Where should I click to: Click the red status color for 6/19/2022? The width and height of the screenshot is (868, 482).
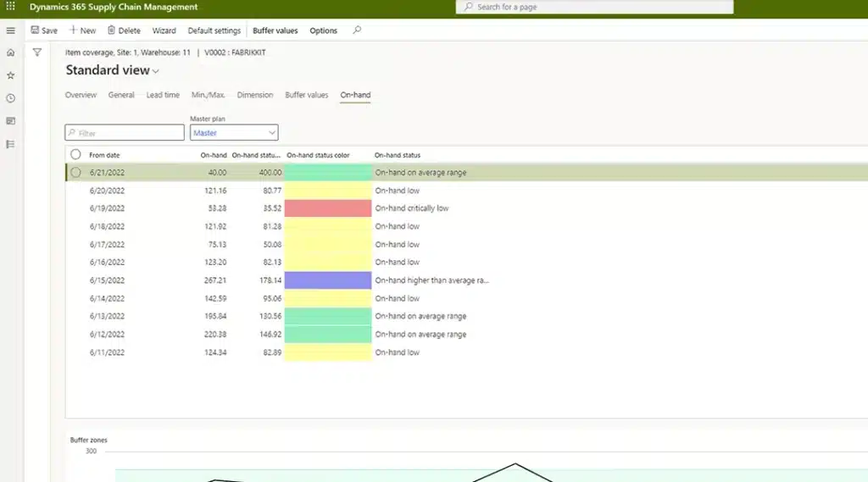coord(328,208)
